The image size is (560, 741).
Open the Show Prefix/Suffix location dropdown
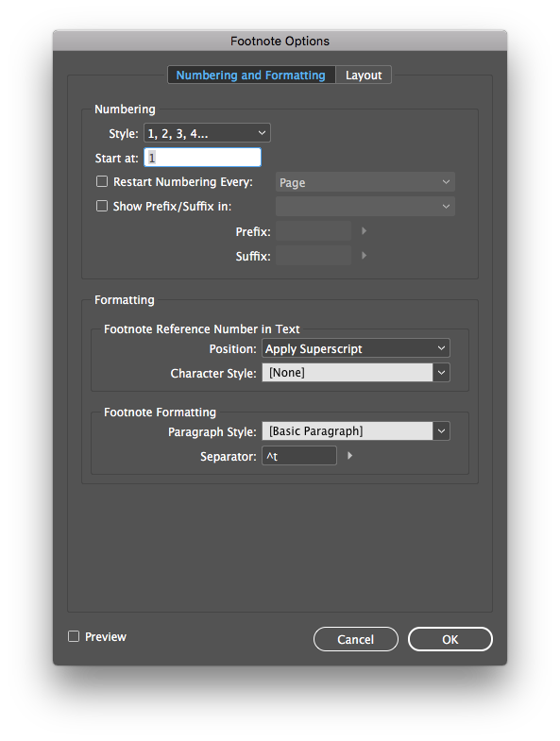coord(365,207)
